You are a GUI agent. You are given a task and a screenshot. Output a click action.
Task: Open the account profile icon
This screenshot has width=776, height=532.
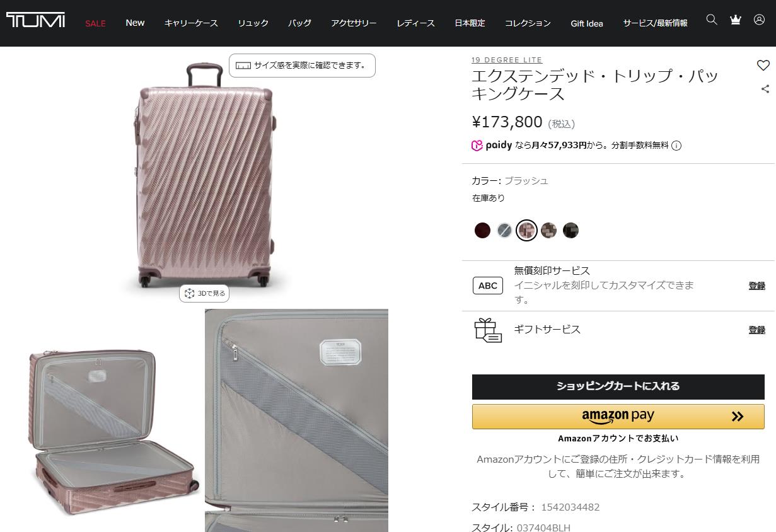(759, 20)
